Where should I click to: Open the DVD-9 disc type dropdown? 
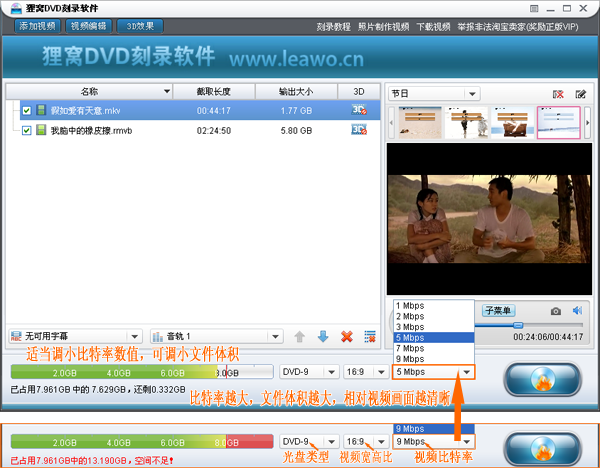[309, 372]
